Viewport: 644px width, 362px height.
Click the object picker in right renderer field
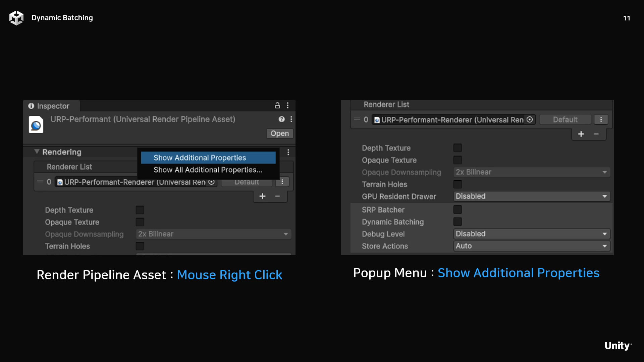click(530, 120)
